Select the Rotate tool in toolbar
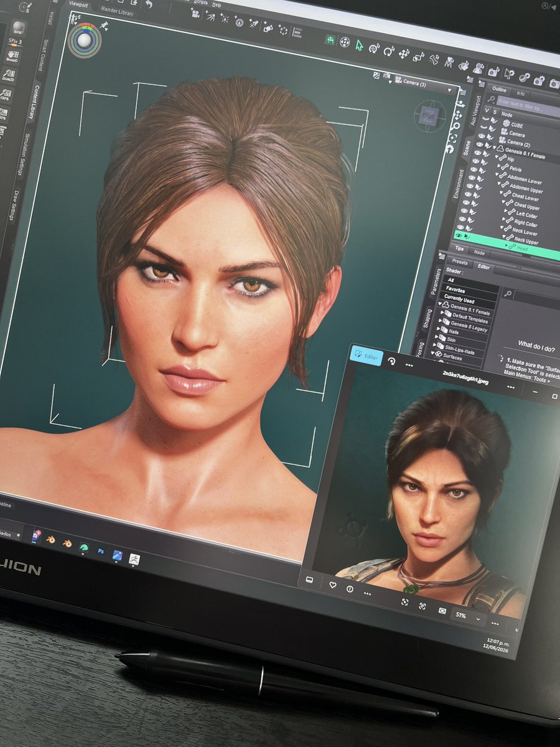Screen dimensions: 560x747 tap(389, 50)
